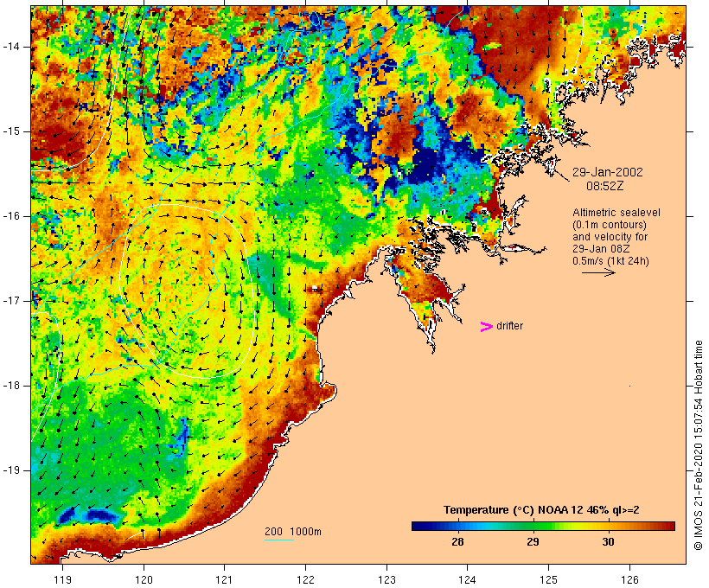This screenshot has width=709, height=588.
Task: Click the longitude axis label '126'
Action: 629,580
